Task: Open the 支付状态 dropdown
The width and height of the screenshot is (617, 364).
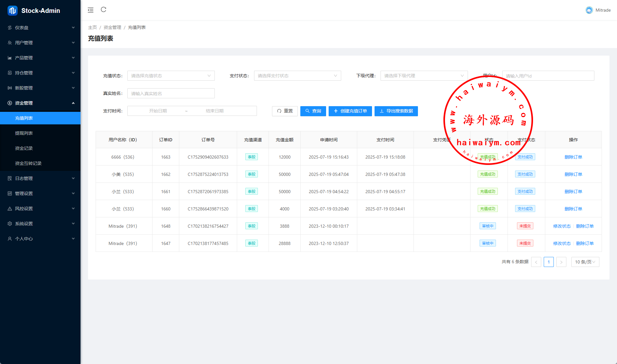Action: 297,76
